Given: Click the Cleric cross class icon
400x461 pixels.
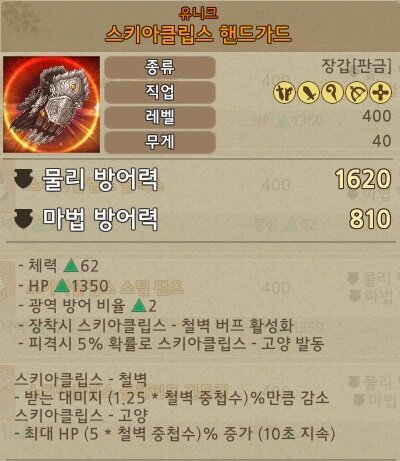Looking at the screenshot, I should [x=380, y=93].
